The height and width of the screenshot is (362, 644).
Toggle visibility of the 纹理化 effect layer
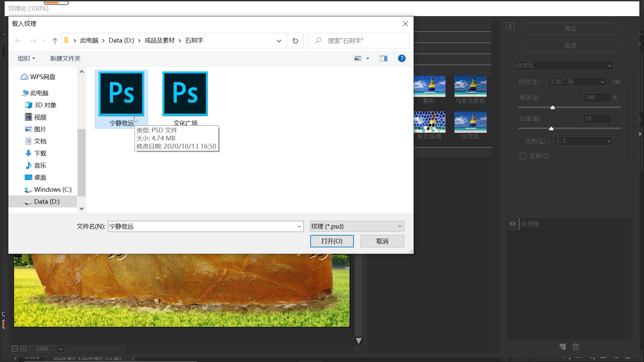coord(513,224)
